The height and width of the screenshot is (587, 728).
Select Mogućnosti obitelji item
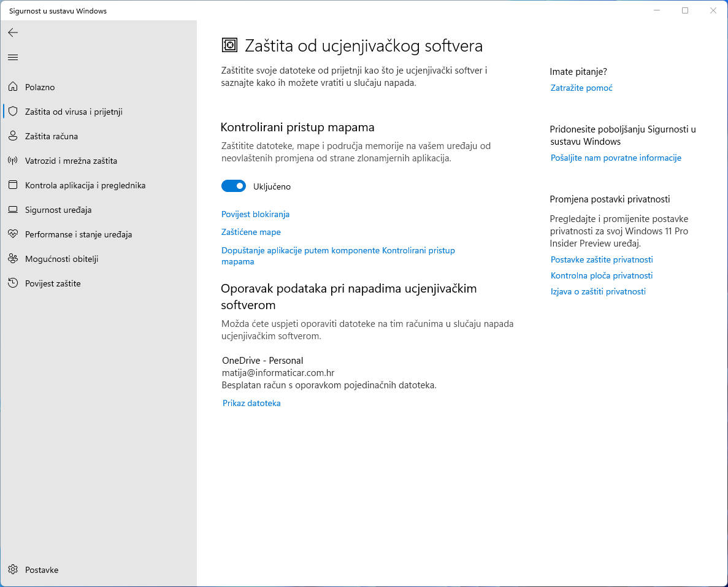click(98, 259)
